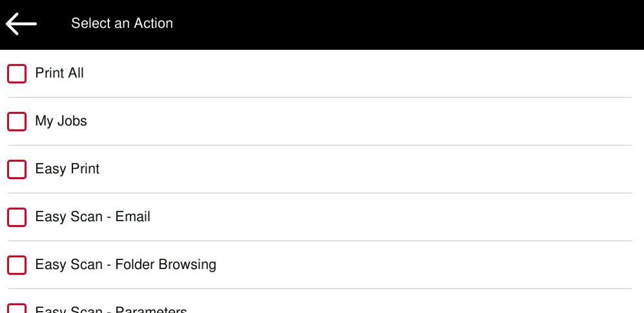
Task: Select the Easy Scan - Folder Browsing checkbox
Action: pos(17,265)
